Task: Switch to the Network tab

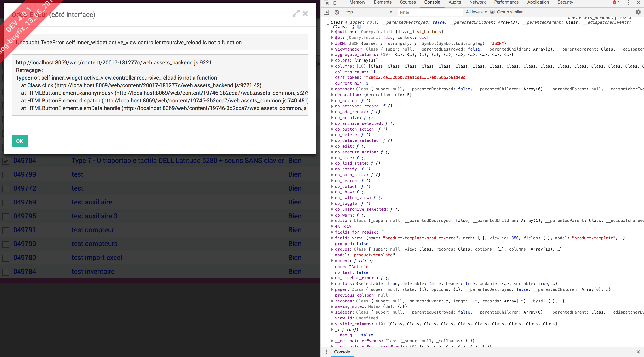Action: click(477, 2)
